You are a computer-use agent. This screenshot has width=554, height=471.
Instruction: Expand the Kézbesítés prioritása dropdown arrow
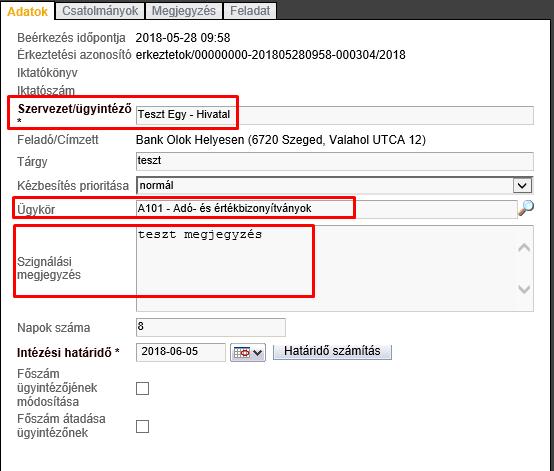[x=522, y=186]
